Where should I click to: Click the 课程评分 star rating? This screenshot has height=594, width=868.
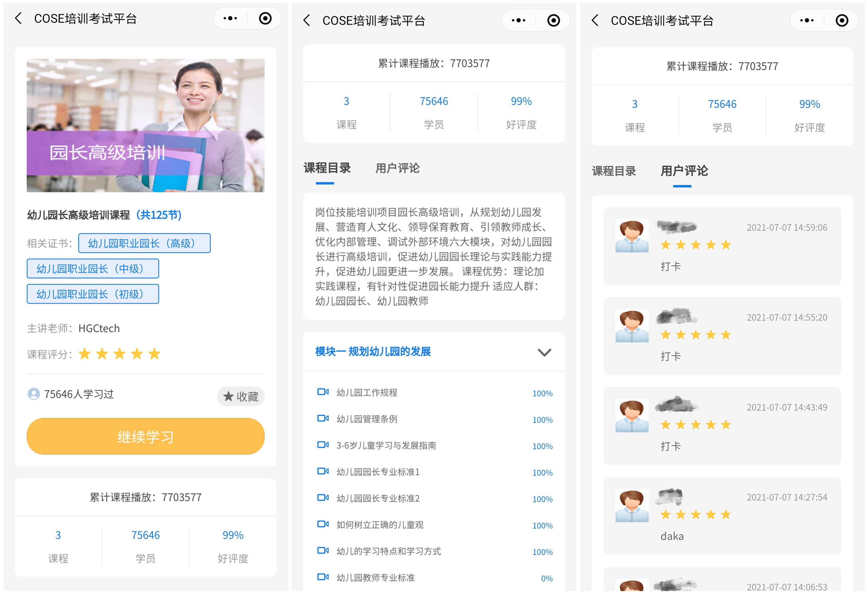click(120, 353)
